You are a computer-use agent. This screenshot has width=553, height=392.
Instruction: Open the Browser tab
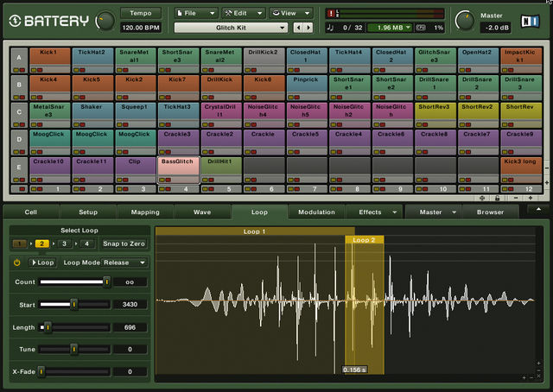(491, 212)
